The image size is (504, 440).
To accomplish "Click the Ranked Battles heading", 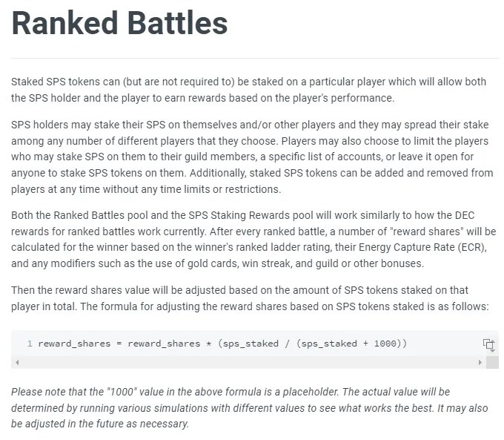I will [119, 23].
